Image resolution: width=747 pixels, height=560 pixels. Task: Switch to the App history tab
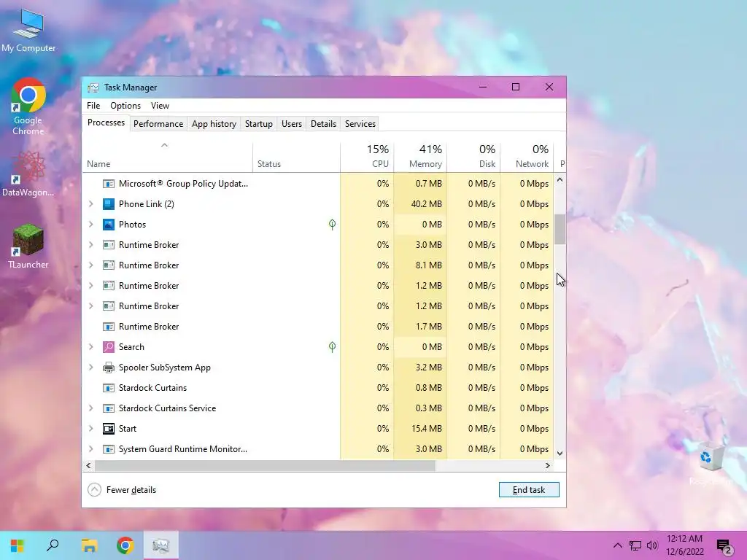point(214,124)
